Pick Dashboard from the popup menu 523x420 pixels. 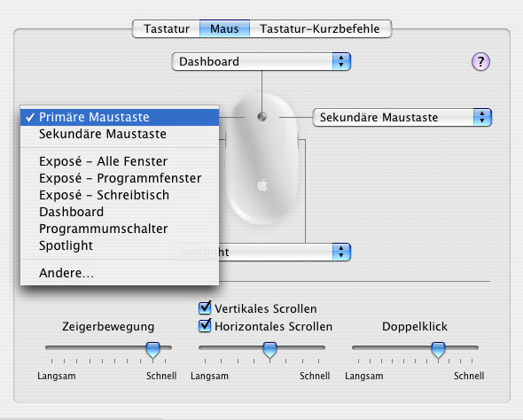tap(120, 212)
